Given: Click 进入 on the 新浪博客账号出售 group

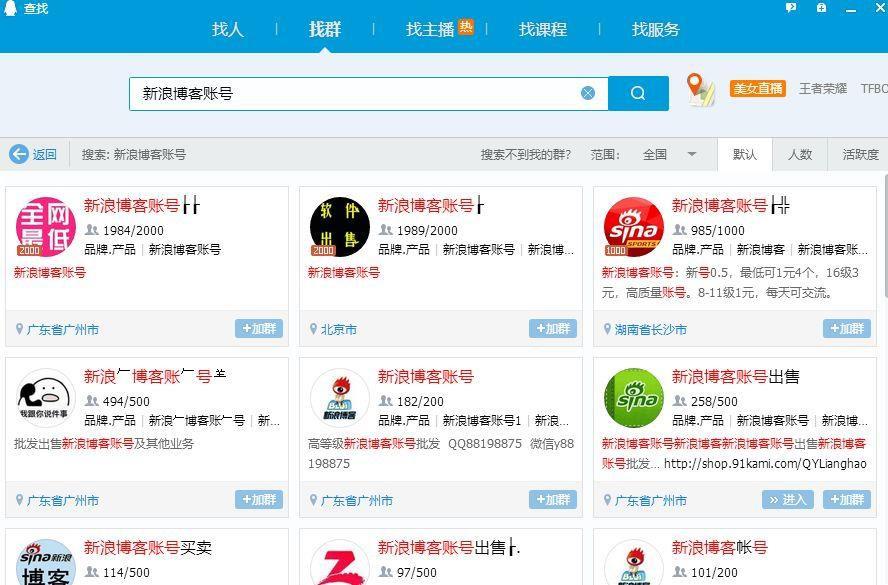Looking at the screenshot, I should (790, 500).
